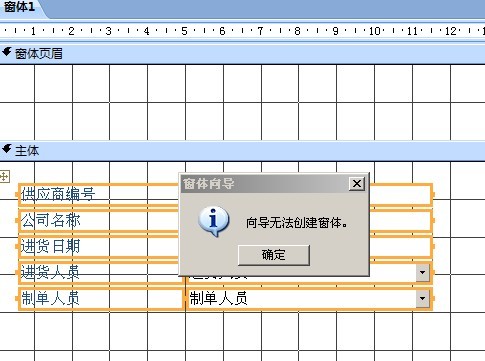Click the layout selector move handle icon
485x361 pixels.
pos(4,176)
